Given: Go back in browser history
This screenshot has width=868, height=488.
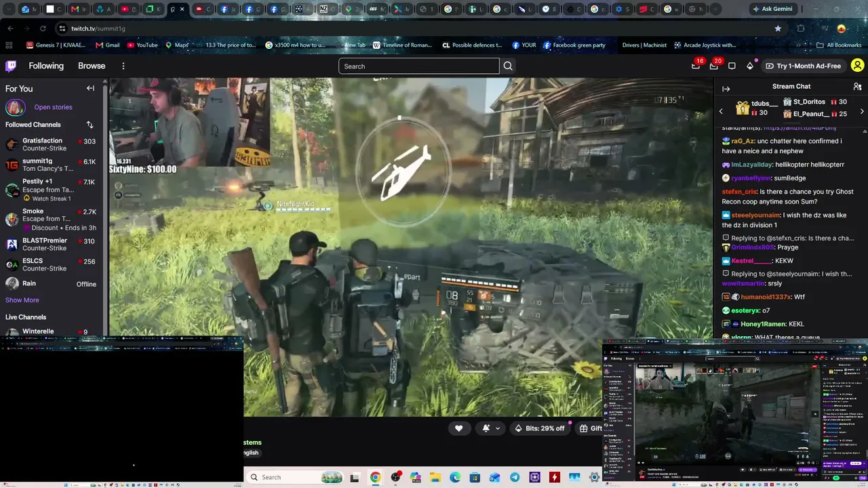Looking at the screenshot, I should click(10, 28).
